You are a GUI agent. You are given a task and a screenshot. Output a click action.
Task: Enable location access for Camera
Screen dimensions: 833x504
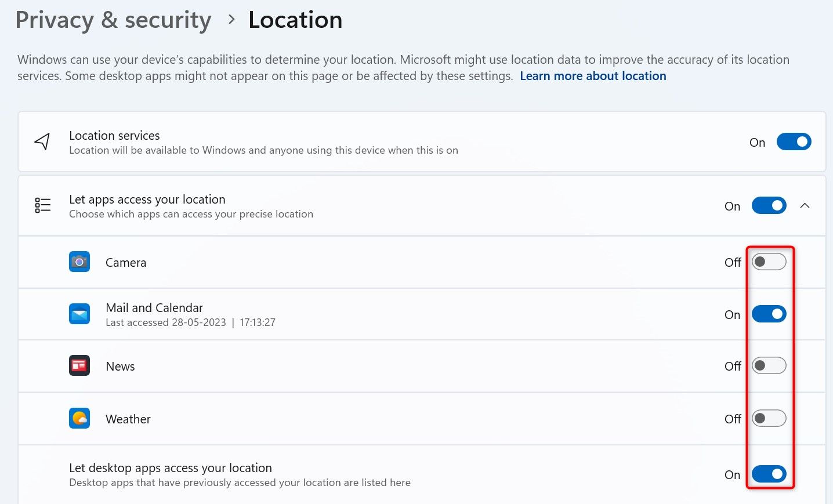click(769, 262)
